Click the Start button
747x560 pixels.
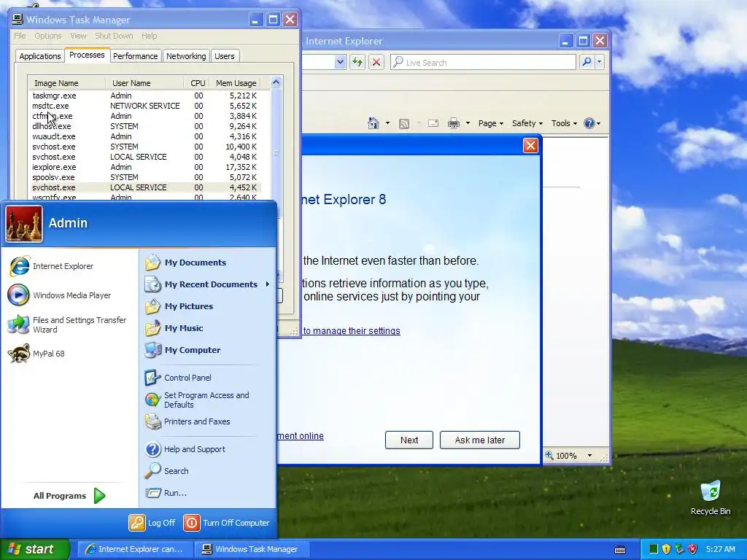click(x=34, y=549)
